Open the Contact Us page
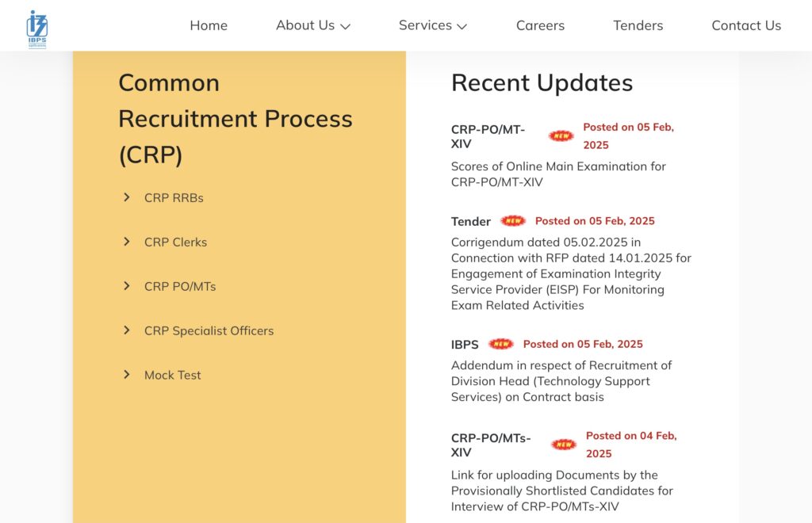This screenshot has height=523, width=812. click(746, 25)
